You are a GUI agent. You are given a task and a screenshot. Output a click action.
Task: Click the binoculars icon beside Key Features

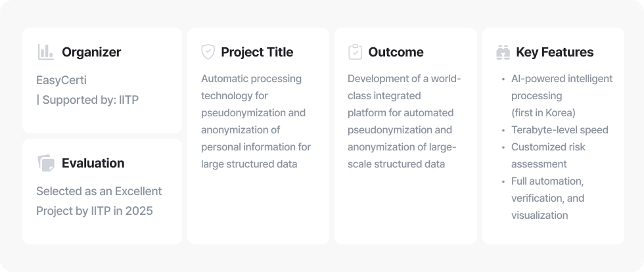[x=503, y=53]
